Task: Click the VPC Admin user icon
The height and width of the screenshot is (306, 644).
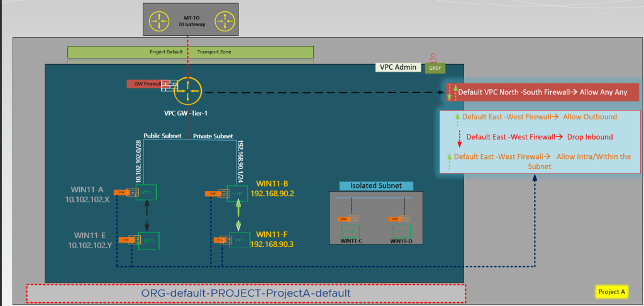Action: point(433,57)
